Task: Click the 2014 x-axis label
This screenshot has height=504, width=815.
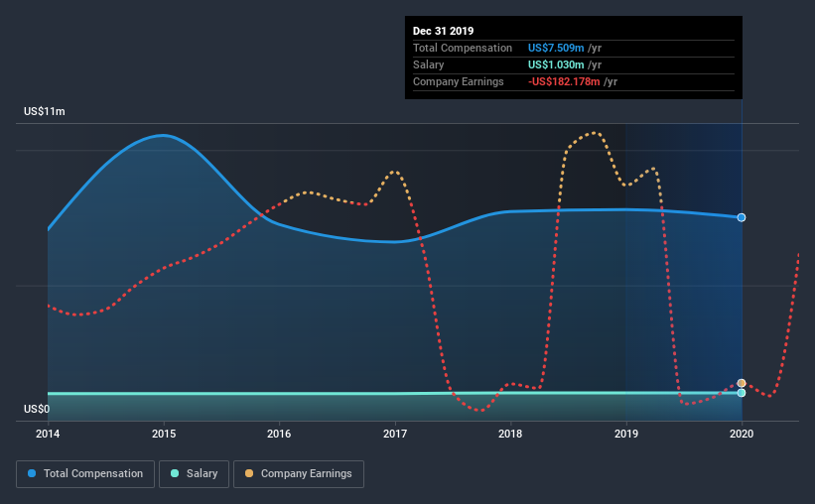Action: 48,434
